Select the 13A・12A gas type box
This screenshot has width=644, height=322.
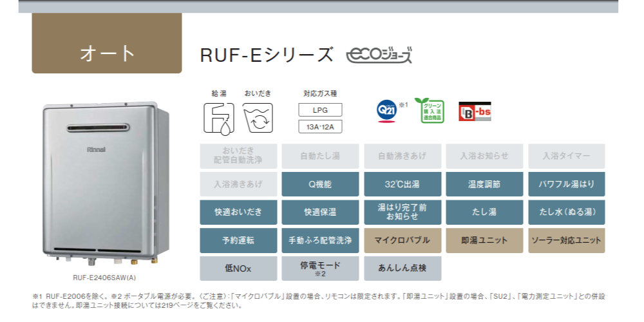point(320,126)
